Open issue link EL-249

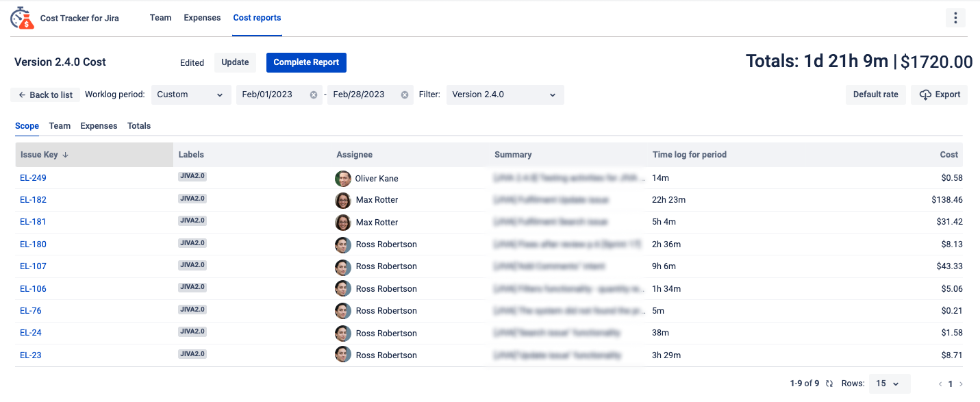pos(33,178)
